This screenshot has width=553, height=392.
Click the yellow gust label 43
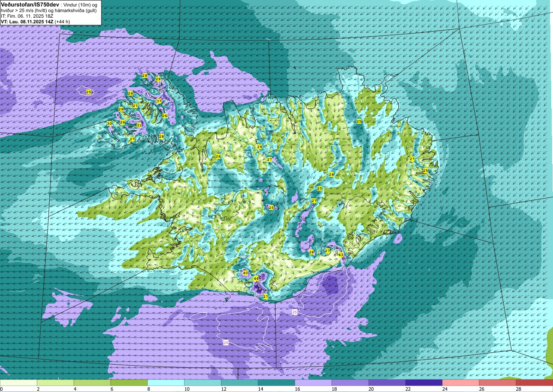[341, 255]
